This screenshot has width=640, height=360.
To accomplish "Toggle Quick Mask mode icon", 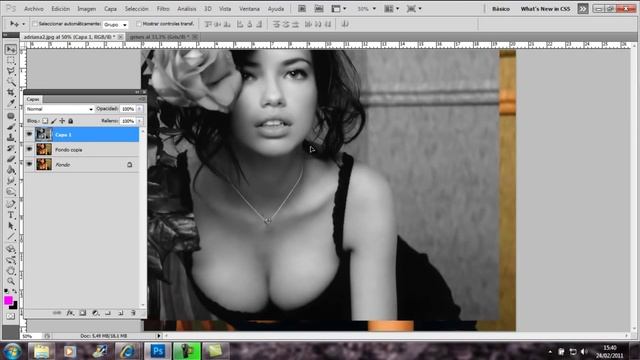I will coord(11,316).
